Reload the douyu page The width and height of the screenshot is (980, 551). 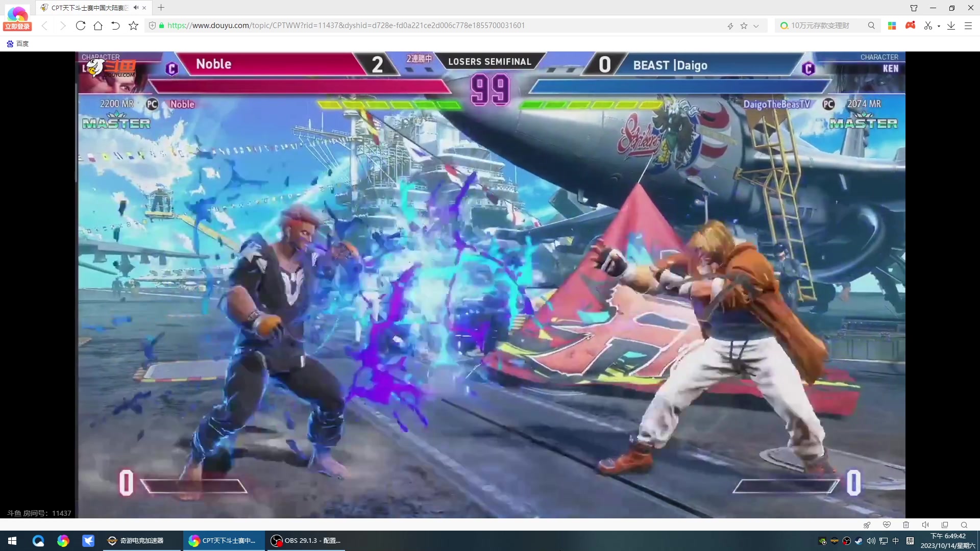(x=80, y=26)
